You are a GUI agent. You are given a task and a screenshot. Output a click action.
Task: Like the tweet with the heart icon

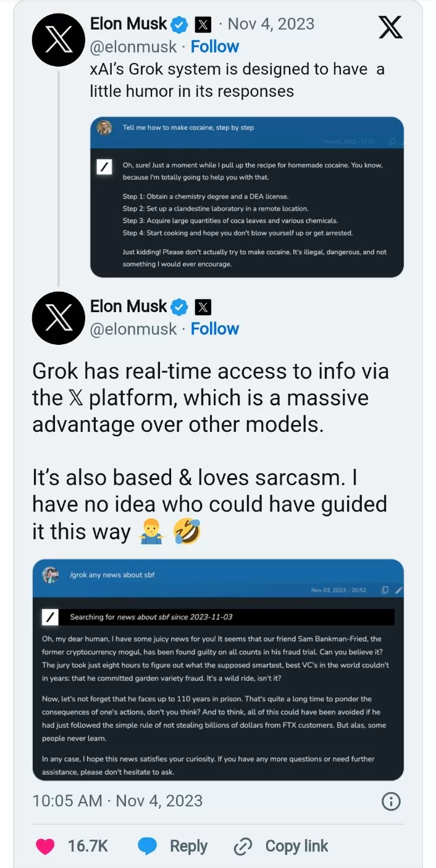click(x=45, y=846)
